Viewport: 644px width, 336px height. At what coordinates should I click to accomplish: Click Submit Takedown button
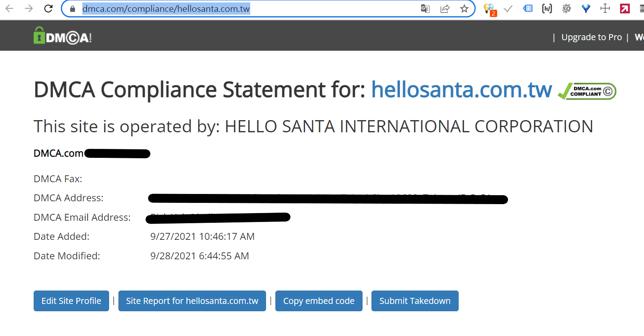[x=415, y=301]
